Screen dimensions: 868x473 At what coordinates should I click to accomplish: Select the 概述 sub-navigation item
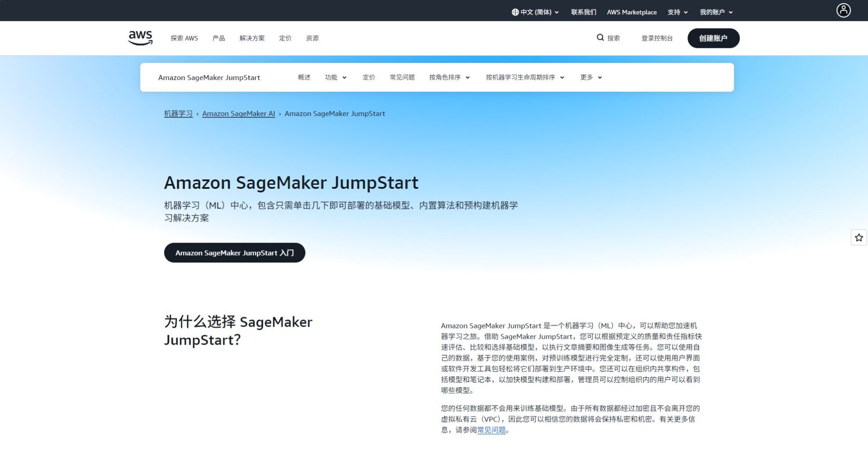tap(304, 77)
